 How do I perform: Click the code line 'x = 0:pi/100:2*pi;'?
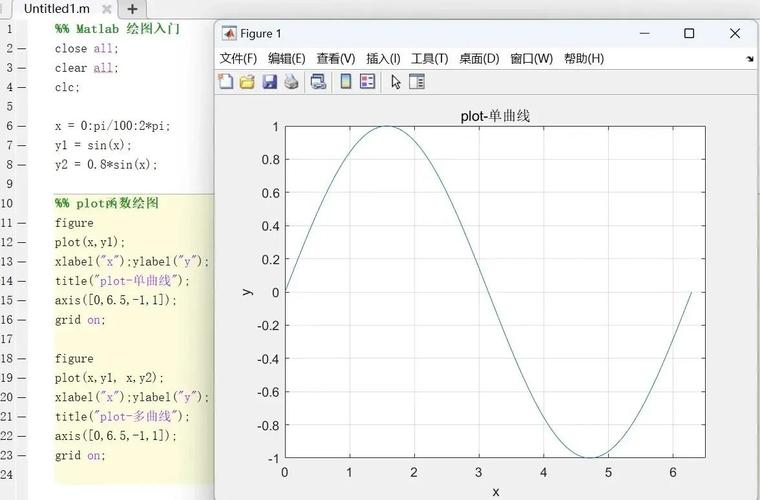click(112, 126)
